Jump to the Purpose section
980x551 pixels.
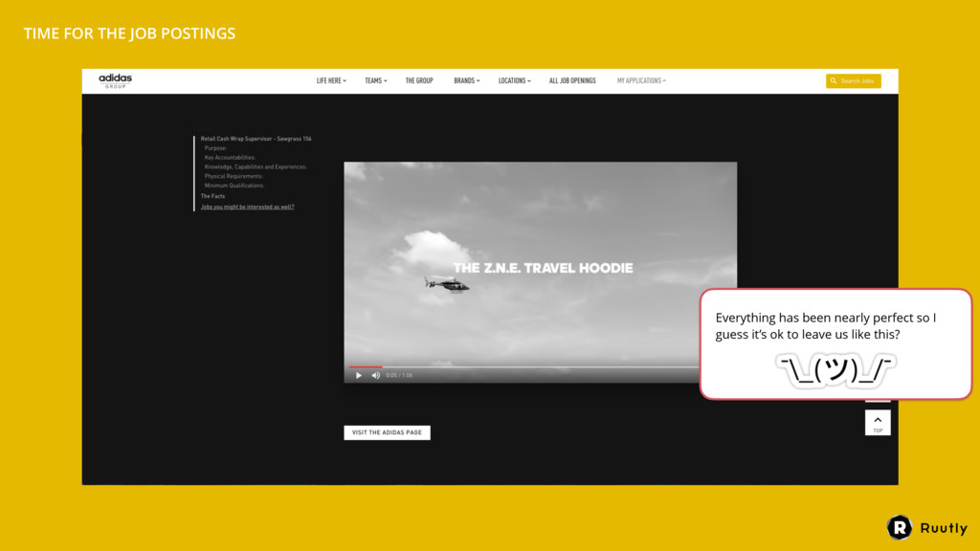pos(215,148)
